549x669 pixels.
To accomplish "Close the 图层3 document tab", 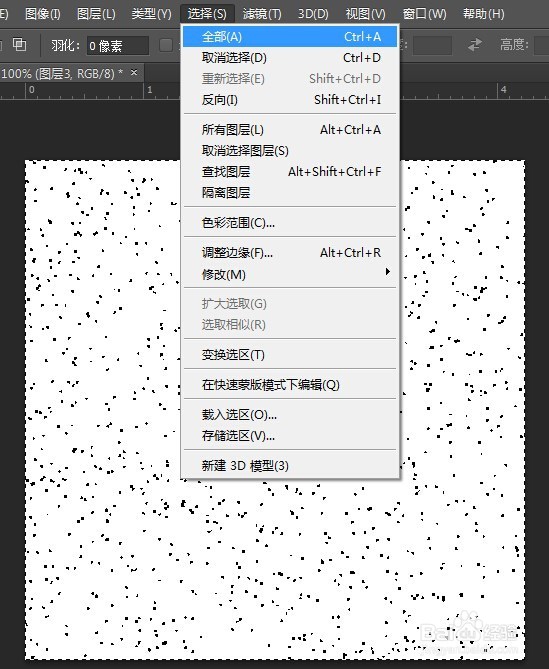I will coord(134,73).
